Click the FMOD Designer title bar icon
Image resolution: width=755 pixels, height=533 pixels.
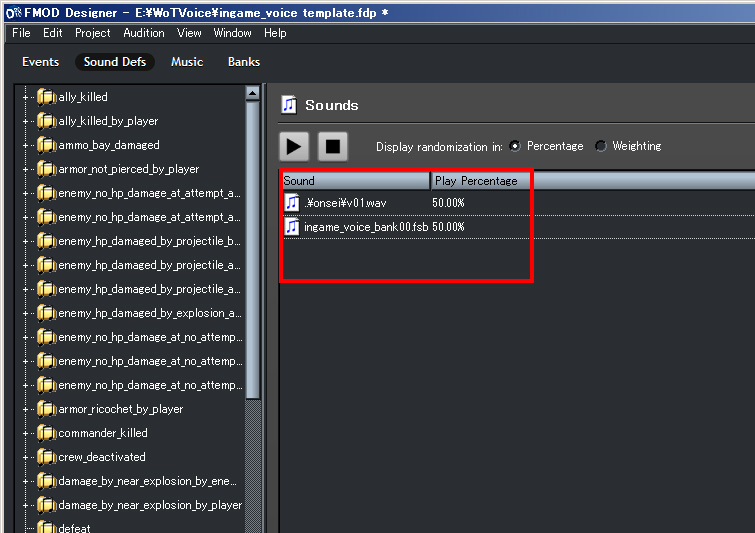coord(13,13)
